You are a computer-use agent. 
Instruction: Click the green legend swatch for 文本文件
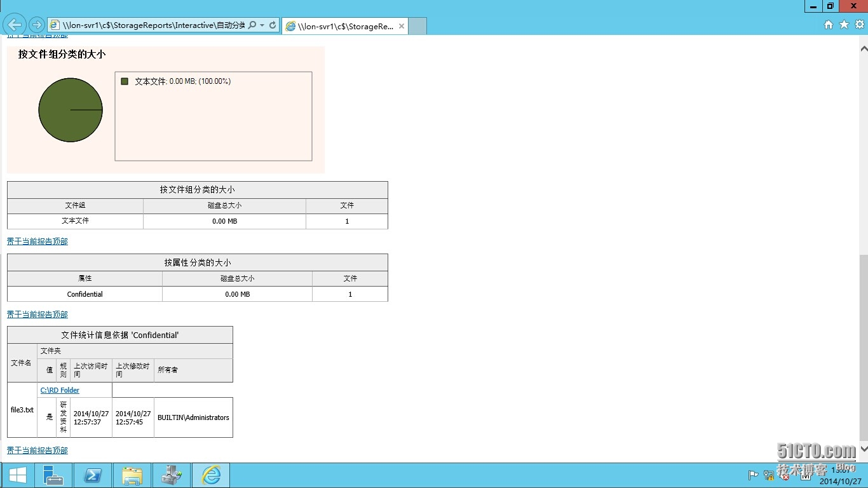pyautogui.click(x=125, y=81)
